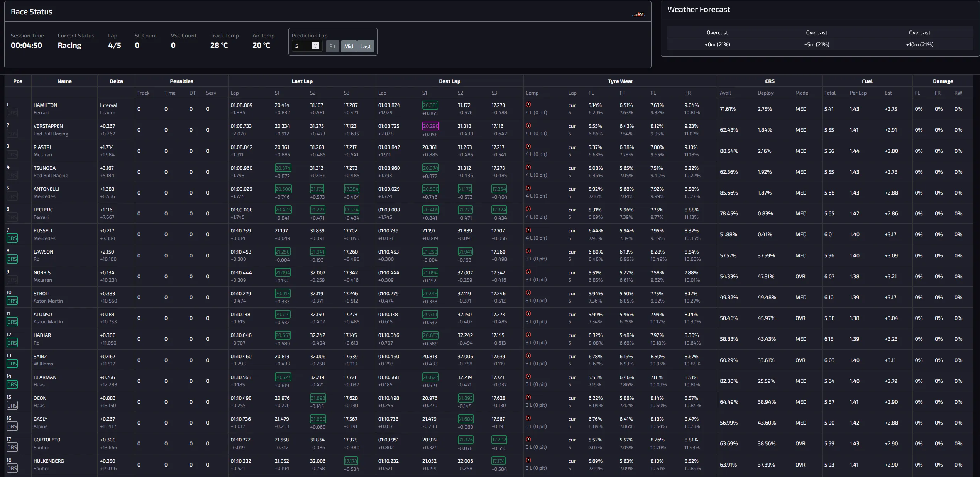Toggle the Last prediction mode
This screenshot has width=980, height=477.
click(365, 46)
